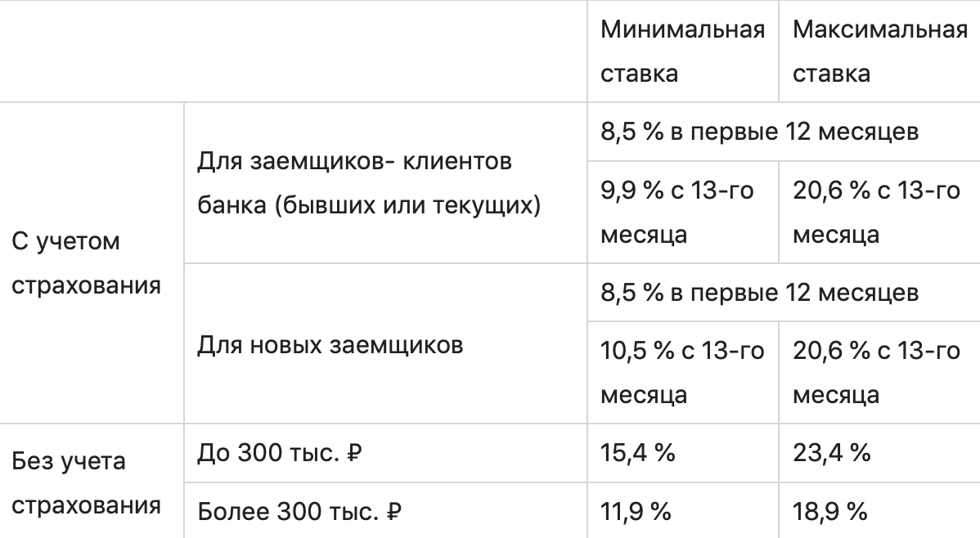Select 8,5 % first-12-months cell for new borrowers
The width and height of the screenshot is (980, 538).
coord(760,293)
